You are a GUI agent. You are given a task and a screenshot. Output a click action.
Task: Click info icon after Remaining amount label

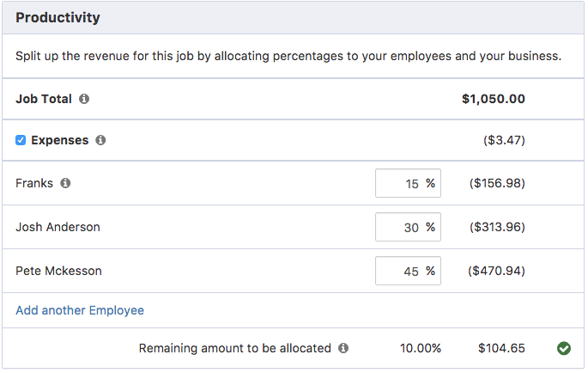click(x=343, y=348)
